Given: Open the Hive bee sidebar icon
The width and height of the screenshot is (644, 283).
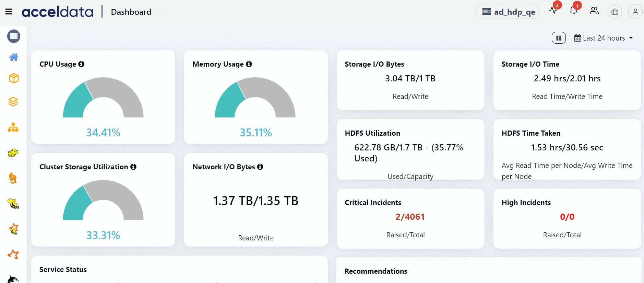Looking at the screenshot, I should point(13,204).
